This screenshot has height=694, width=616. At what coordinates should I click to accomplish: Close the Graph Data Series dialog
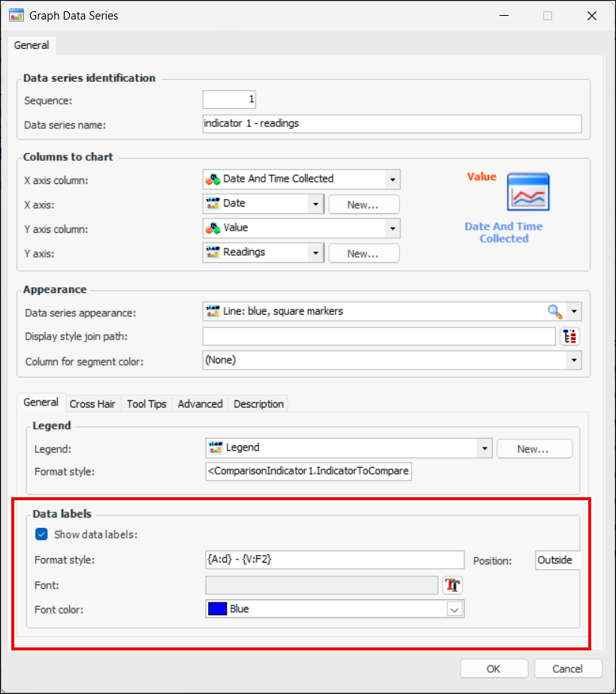coord(592,16)
